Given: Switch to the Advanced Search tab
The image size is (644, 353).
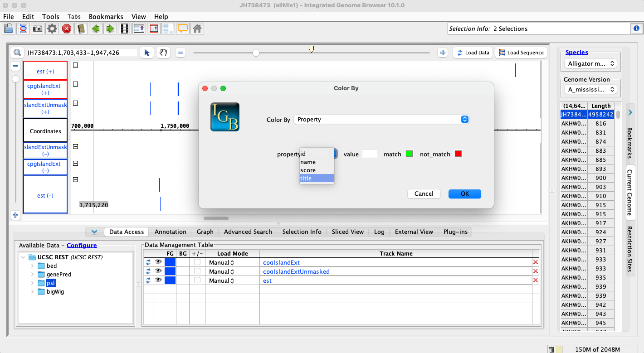Looking at the screenshot, I should [248, 232].
